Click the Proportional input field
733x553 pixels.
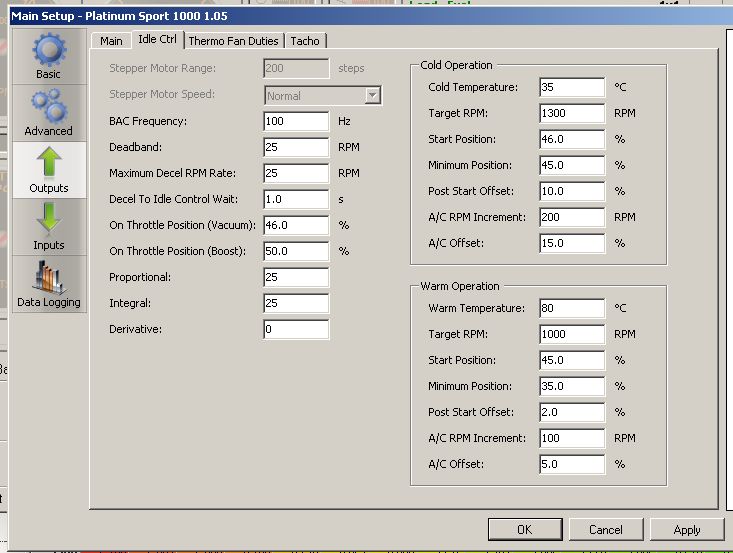click(296, 277)
